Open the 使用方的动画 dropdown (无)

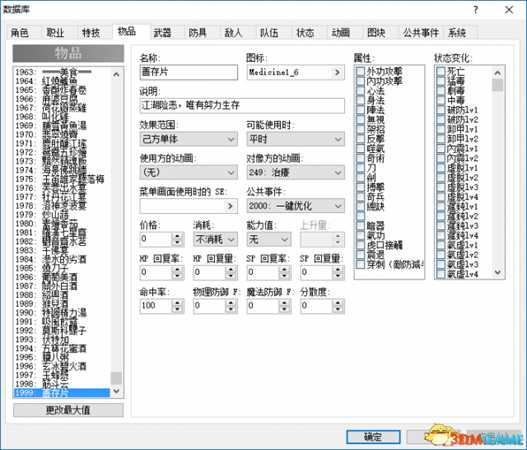[189, 172]
